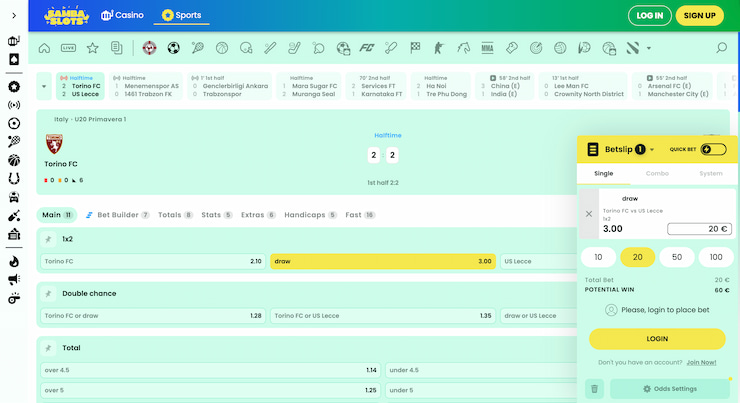Screen dimensions: 740x403
Task: Open Menemenspor AS vs 1461 Trabzon match card
Action: point(146,86)
